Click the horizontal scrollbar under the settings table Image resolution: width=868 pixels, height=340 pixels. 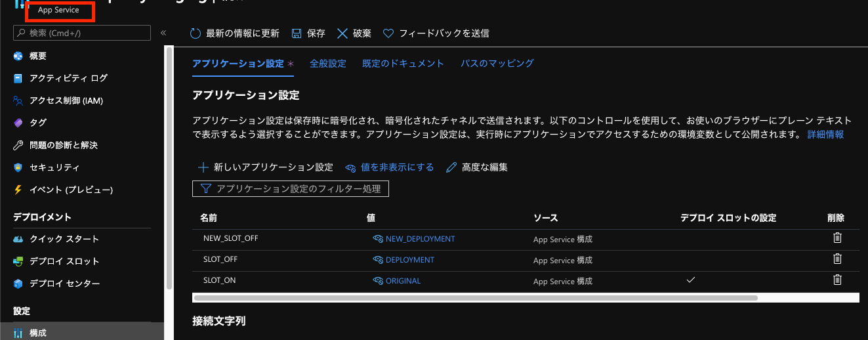tap(475, 297)
